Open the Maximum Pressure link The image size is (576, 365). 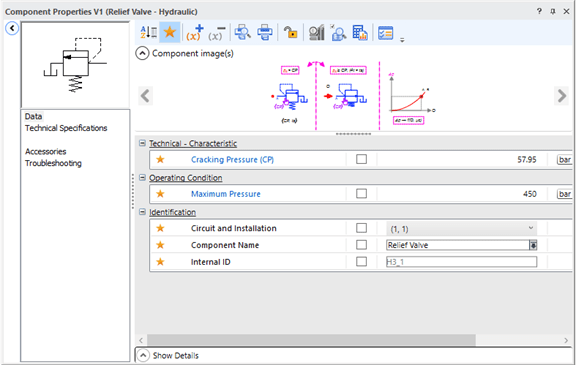(226, 194)
